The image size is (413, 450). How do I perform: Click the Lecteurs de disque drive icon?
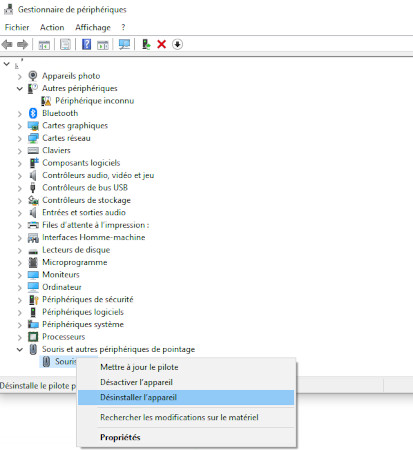click(x=33, y=251)
